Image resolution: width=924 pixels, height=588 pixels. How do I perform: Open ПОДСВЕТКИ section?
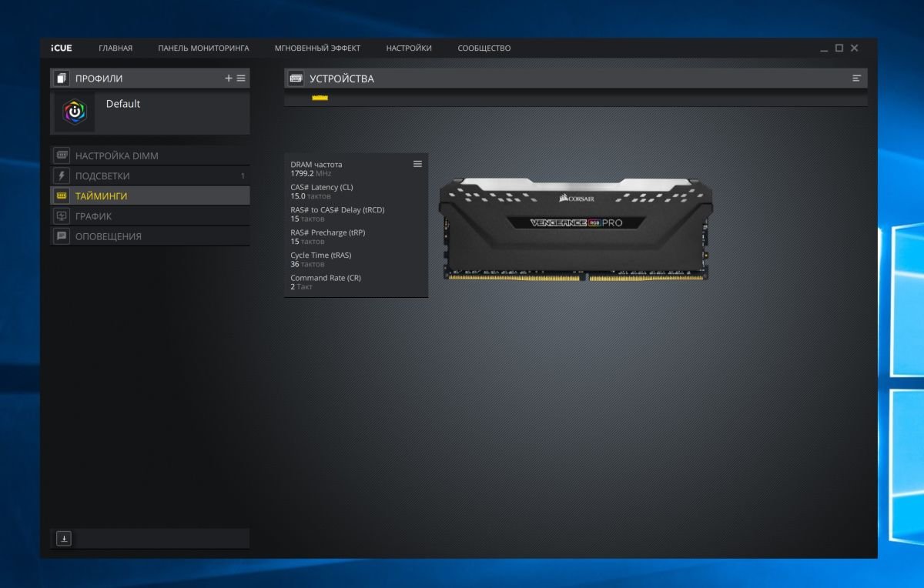[x=150, y=175]
